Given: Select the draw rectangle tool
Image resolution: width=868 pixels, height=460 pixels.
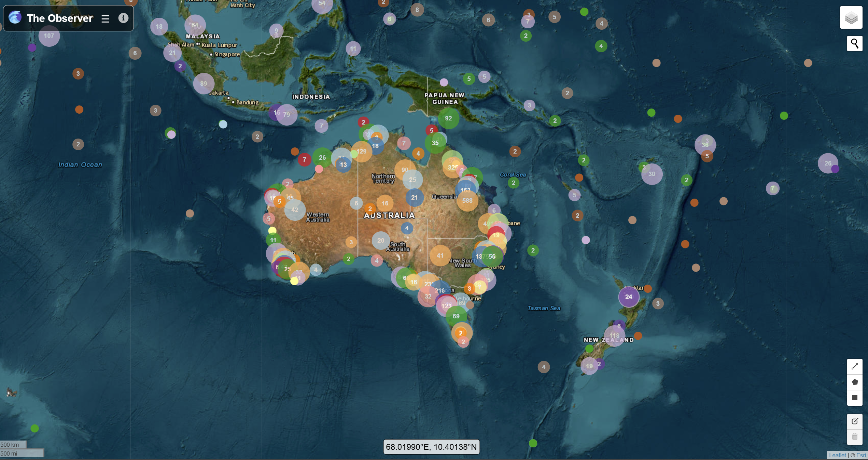Looking at the screenshot, I should 855,398.
